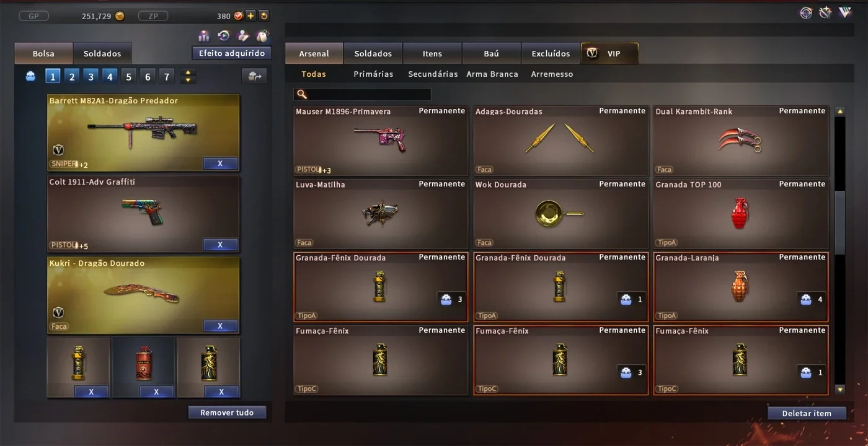Remove the red grenade slot with X
The width and height of the screenshot is (868, 446).
(156, 391)
